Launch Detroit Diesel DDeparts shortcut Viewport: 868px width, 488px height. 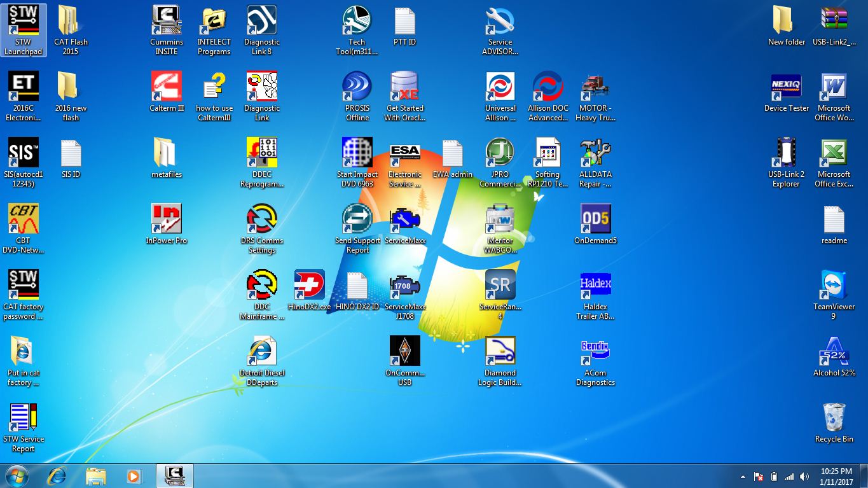tap(262, 361)
